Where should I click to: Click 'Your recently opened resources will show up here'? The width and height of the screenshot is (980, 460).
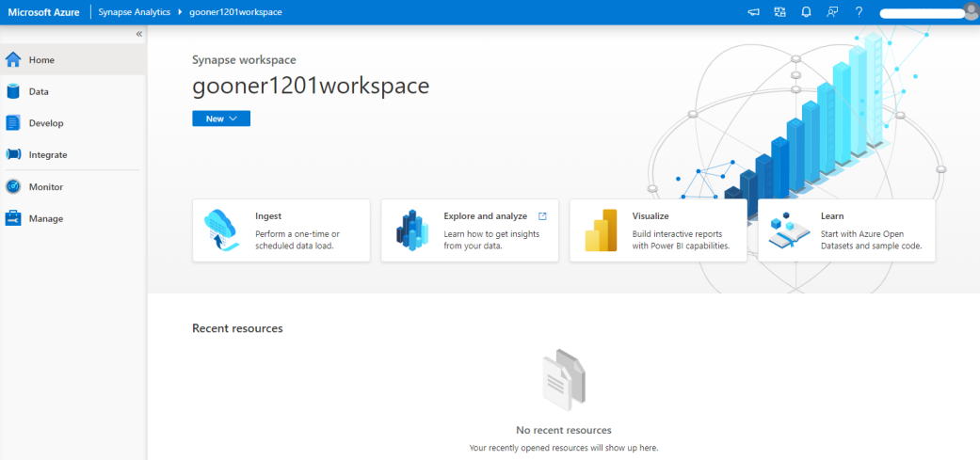pyautogui.click(x=564, y=448)
